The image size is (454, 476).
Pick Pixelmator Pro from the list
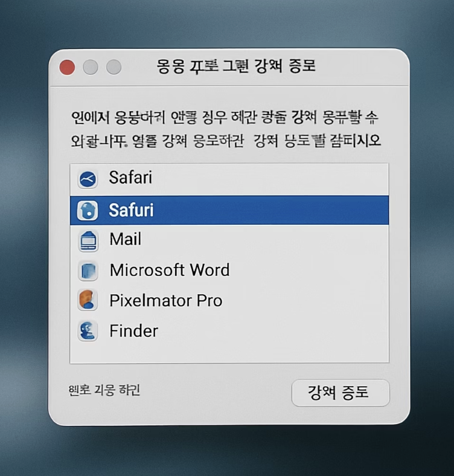tap(229, 301)
